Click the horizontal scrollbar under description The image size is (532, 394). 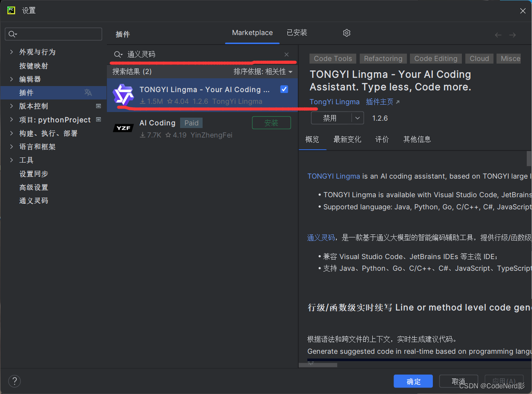tap(318, 365)
